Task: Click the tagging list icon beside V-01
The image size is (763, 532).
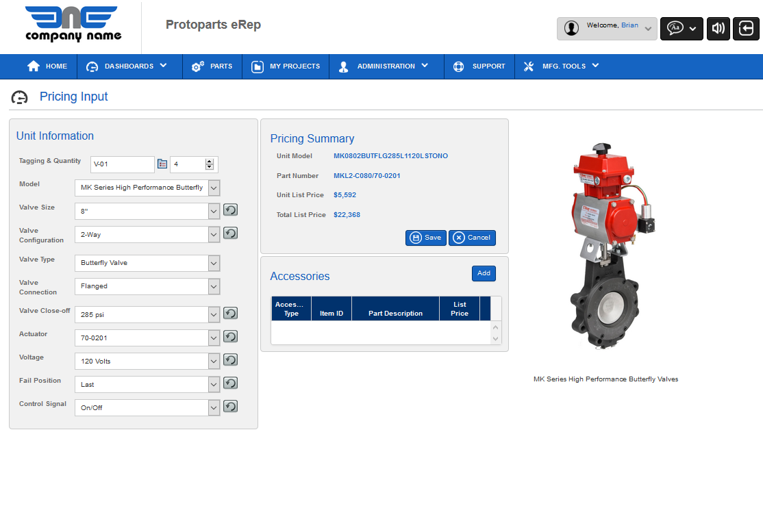Action: pyautogui.click(x=162, y=164)
